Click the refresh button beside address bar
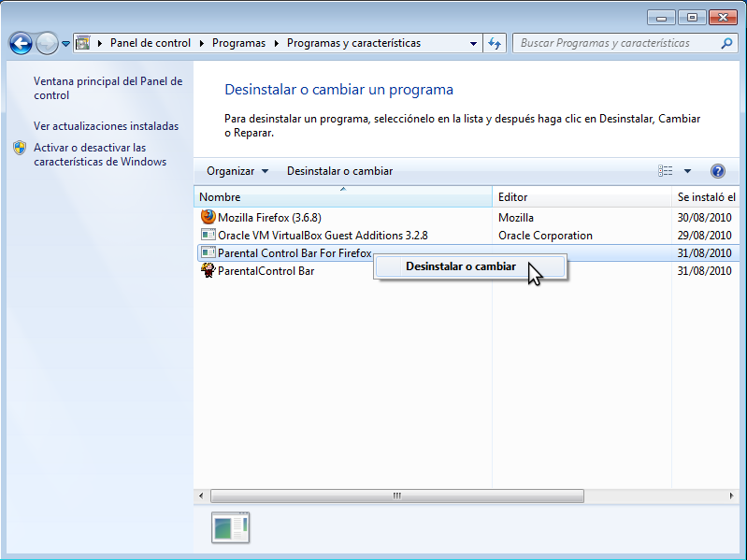 (495, 43)
